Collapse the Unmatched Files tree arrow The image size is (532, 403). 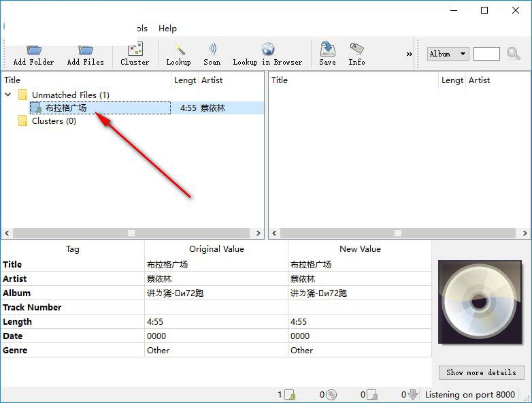8,95
